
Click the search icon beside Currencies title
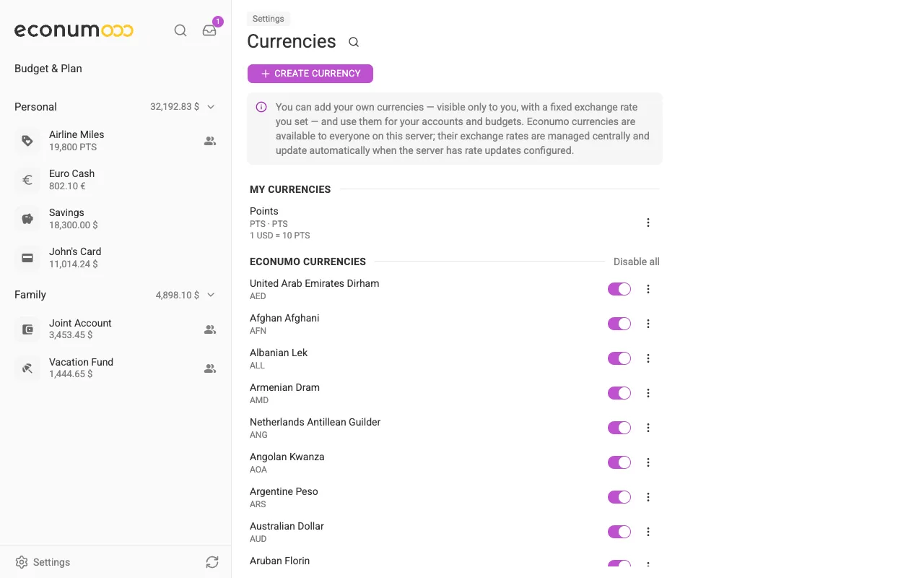[354, 42]
